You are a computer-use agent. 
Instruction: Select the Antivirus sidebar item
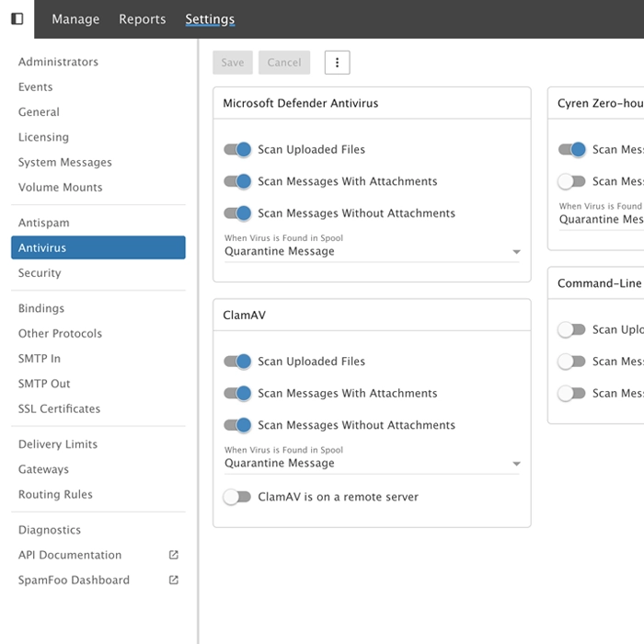[x=98, y=247]
